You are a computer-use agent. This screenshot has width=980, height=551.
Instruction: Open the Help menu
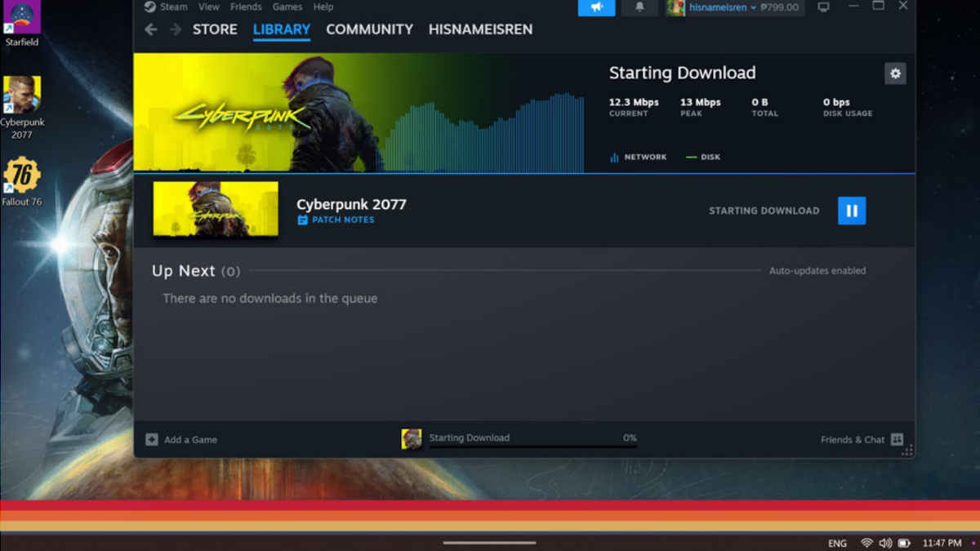pos(323,7)
